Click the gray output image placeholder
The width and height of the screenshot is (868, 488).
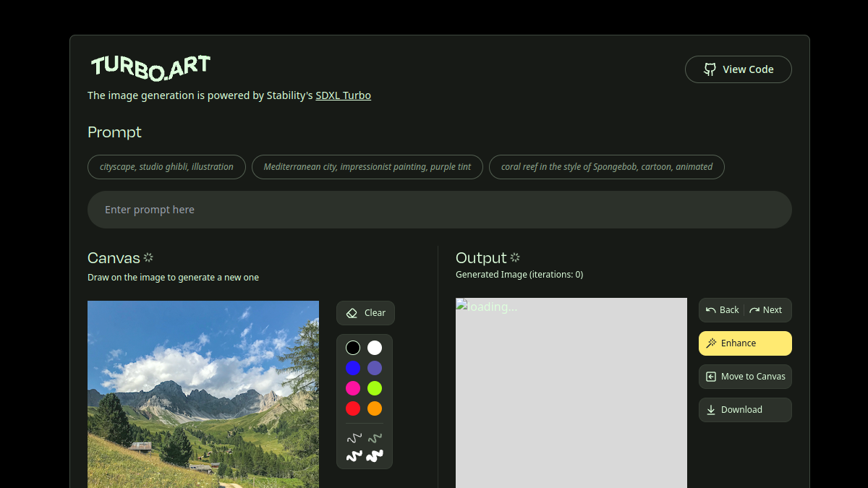(x=571, y=393)
